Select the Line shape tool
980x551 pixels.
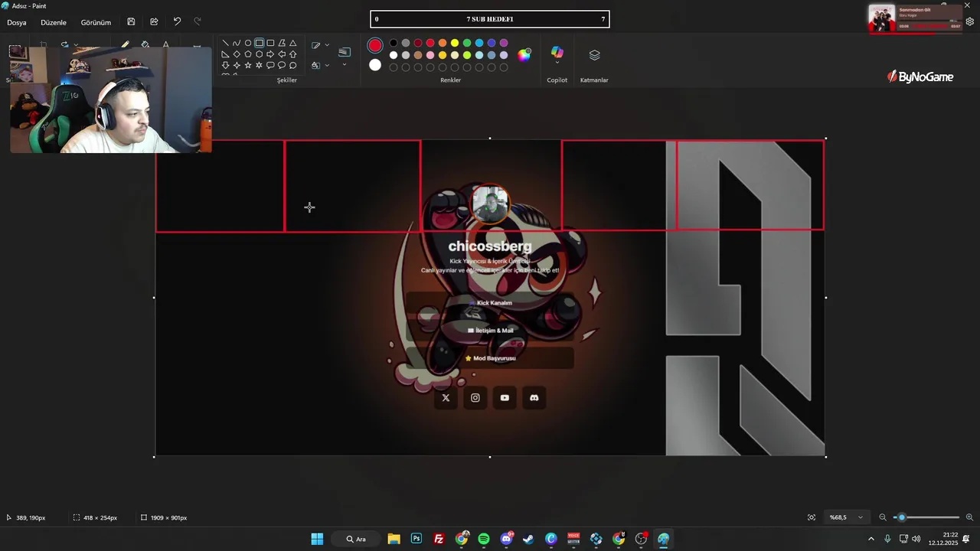225,43
